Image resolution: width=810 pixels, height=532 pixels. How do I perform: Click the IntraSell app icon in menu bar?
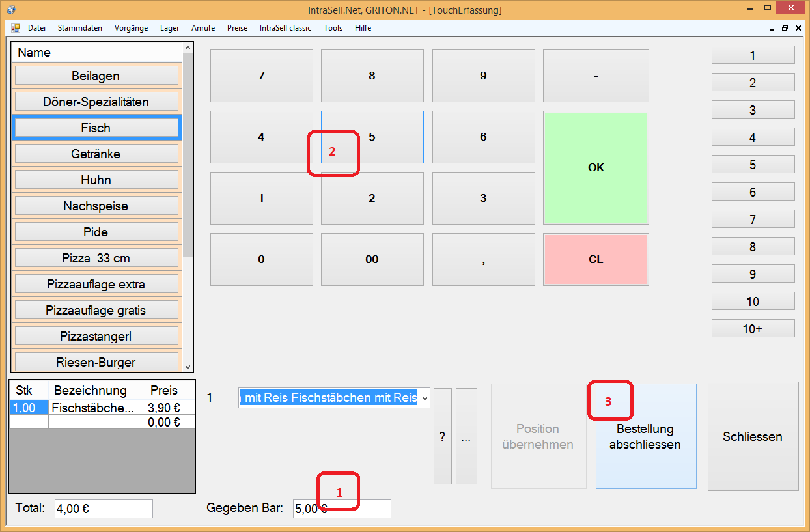click(x=16, y=28)
